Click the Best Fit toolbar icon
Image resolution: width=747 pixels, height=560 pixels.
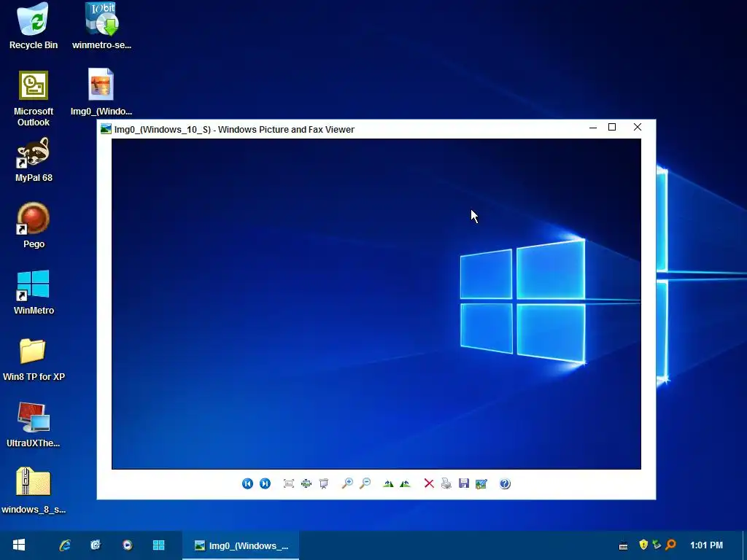coord(289,484)
